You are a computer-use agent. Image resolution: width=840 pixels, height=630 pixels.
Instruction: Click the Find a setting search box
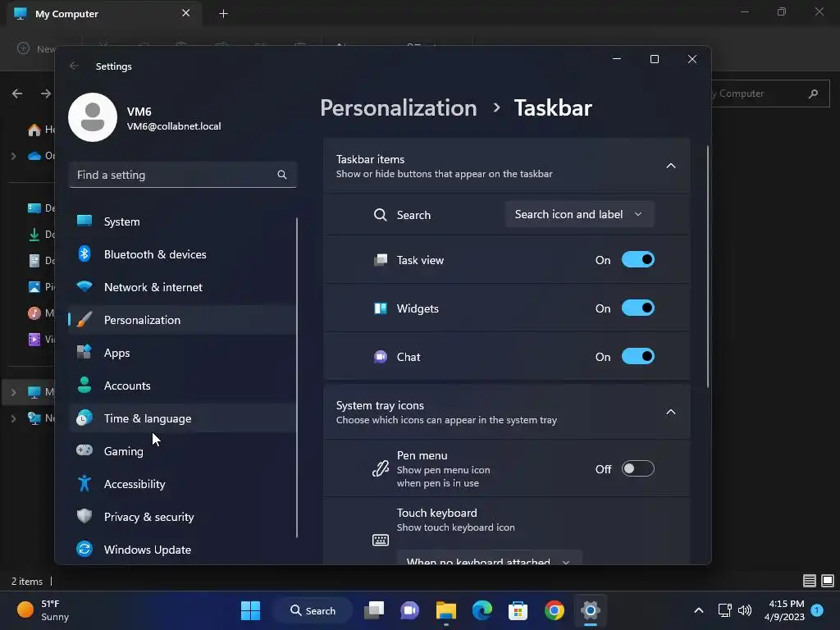183,175
